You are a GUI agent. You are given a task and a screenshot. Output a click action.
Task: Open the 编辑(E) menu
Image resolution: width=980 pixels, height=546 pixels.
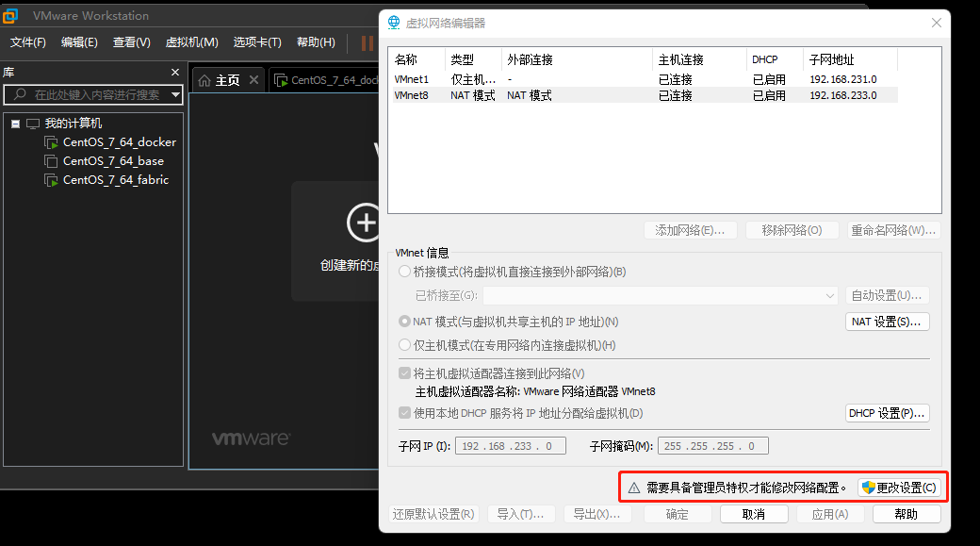pyautogui.click(x=79, y=41)
